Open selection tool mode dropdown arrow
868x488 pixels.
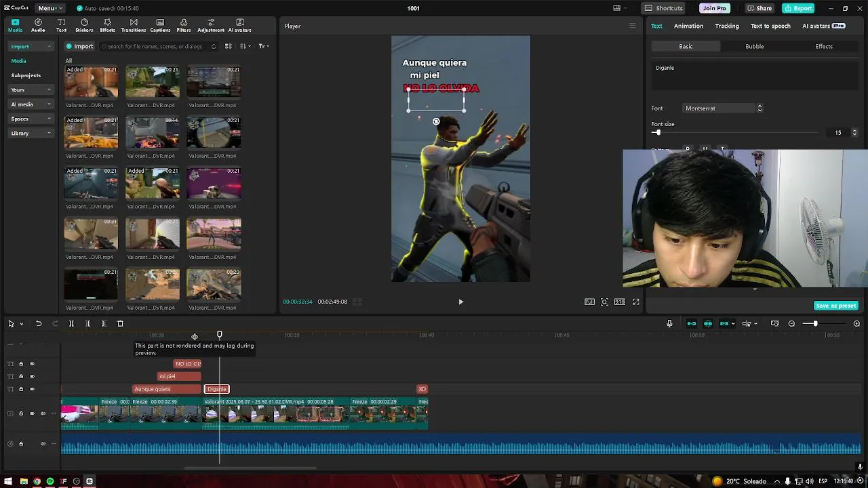click(x=21, y=324)
